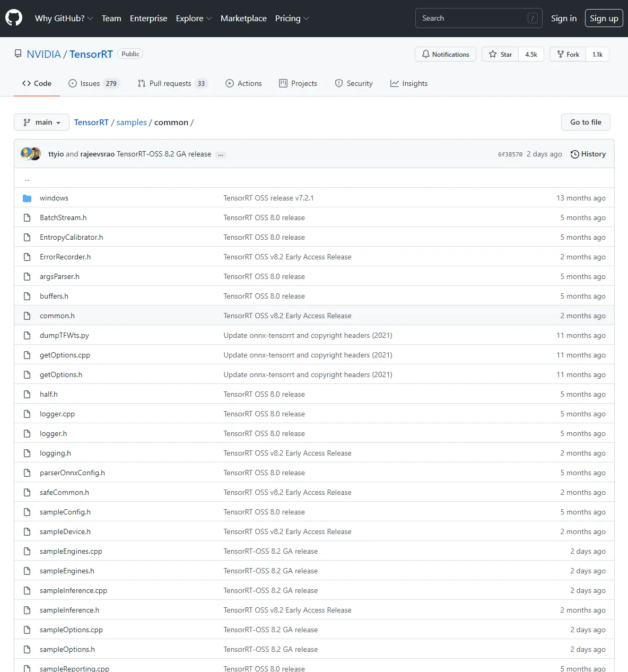
Task: Open the commit History
Action: (588, 154)
